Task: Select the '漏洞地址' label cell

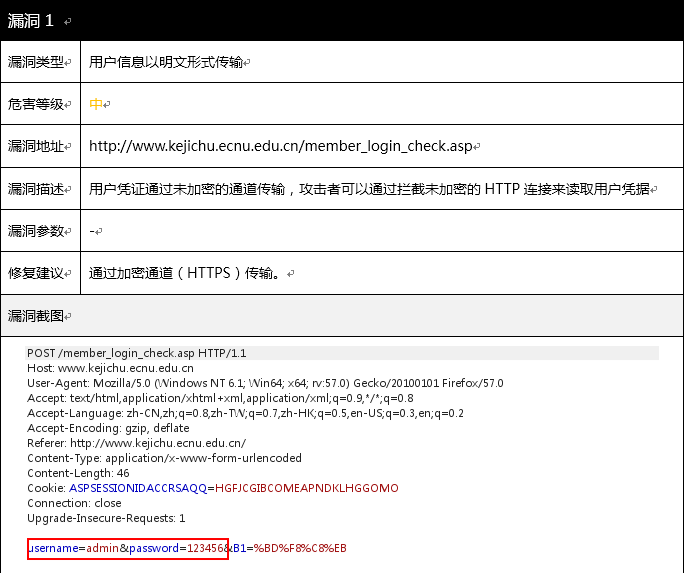Action: 41,146
